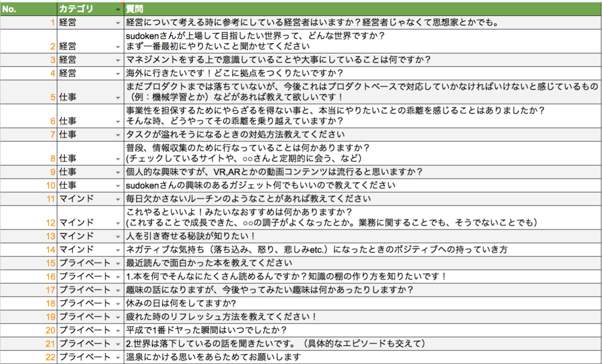Select the 質問 column header
Image resolution: width=602 pixels, height=364 pixels.
coord(363,9)
